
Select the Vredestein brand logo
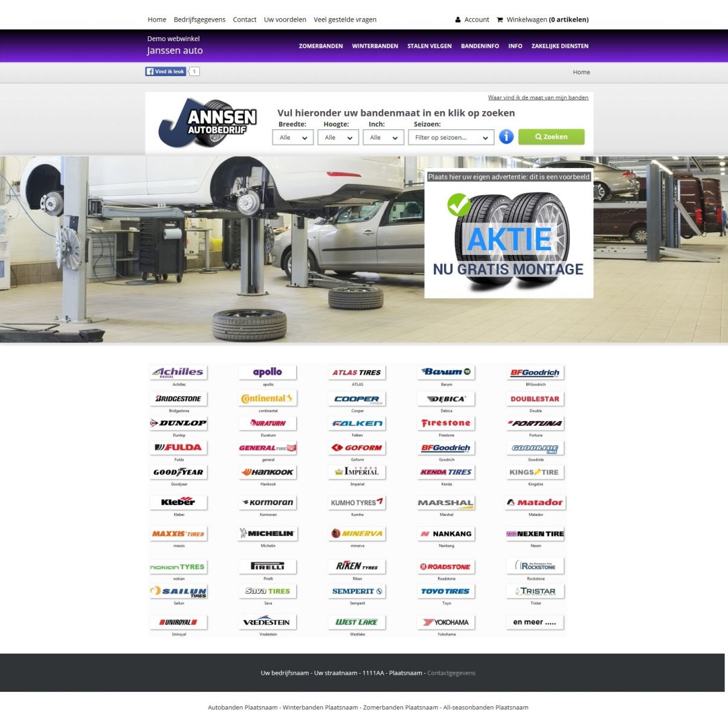click(x=268, y=621)
